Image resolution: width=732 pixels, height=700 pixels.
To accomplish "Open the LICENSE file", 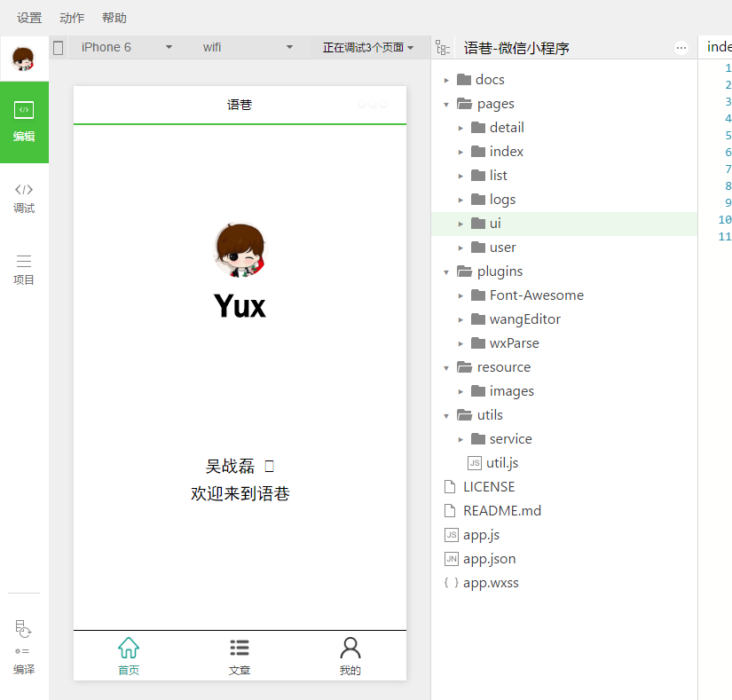I will click(564, 487).
